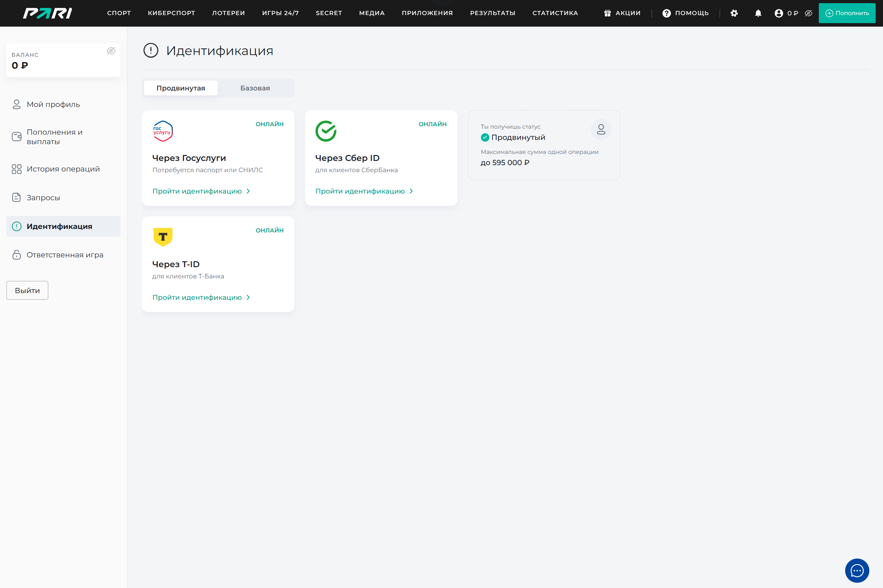Click the Баланс 0 ₽ amount in sidebar
The image size is (883, 588).
tap(20, 65)
